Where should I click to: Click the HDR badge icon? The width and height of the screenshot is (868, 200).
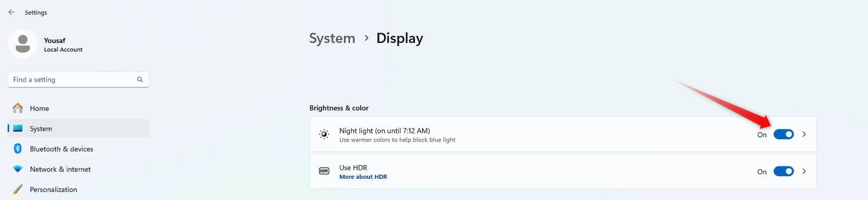(x=324, y=171)
